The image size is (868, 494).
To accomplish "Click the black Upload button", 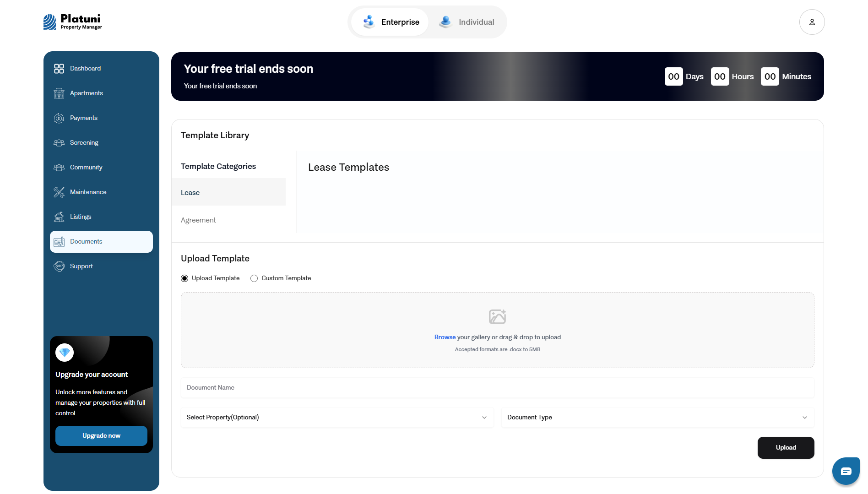I will tap(786, 448).
